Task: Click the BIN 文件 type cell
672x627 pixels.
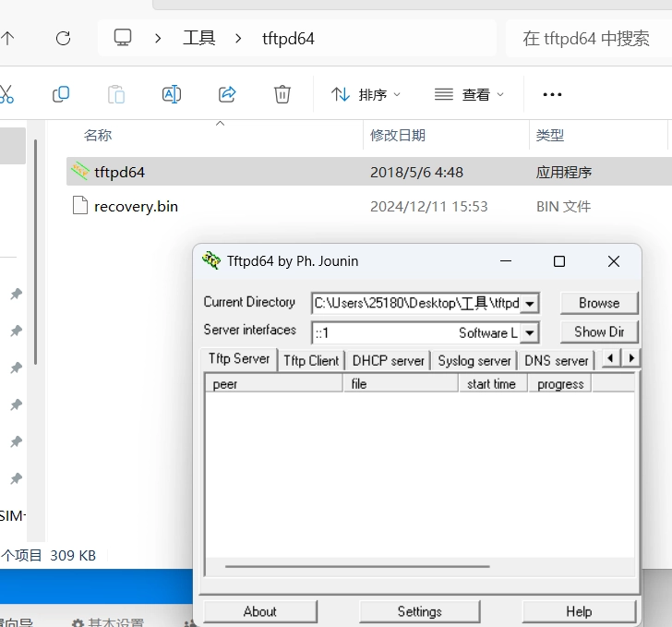Action: (x=564, y=207)
